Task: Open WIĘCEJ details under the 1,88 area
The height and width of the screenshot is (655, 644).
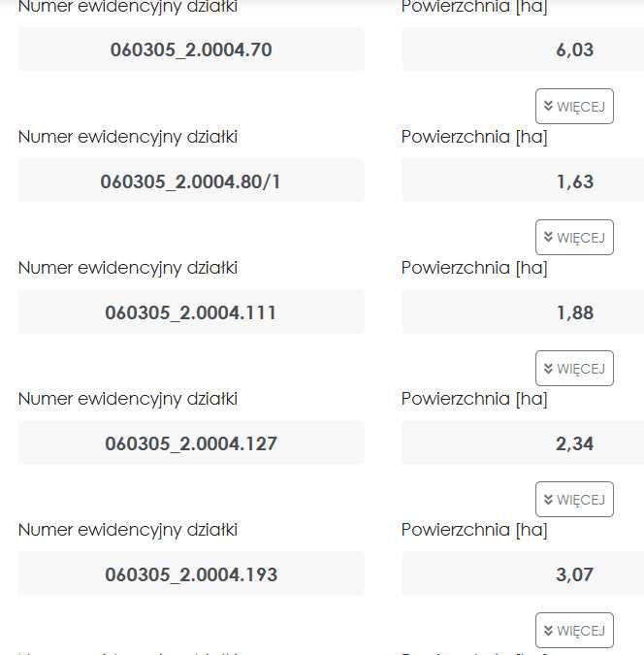Action: pos(574,368)
